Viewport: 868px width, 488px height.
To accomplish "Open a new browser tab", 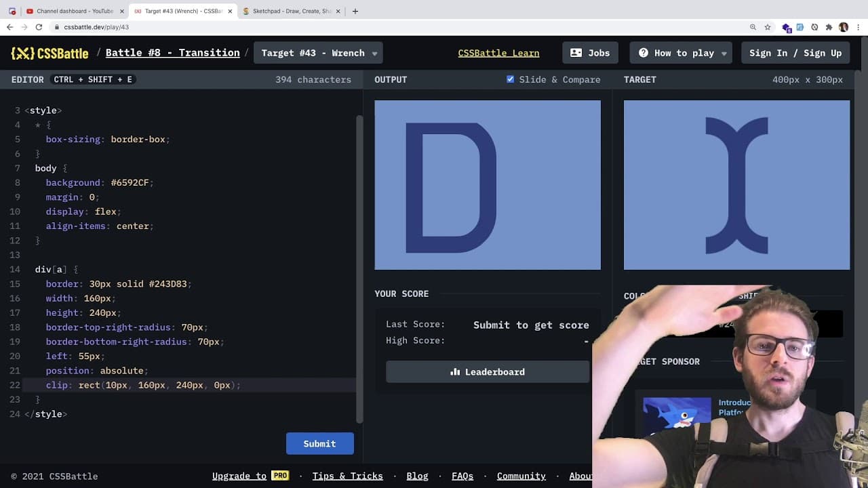I will pos(355,11).
